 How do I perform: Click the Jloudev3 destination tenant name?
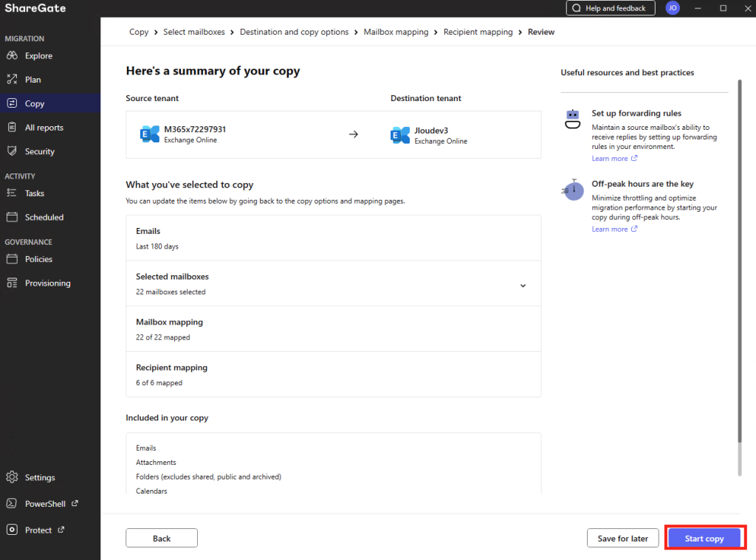click(431, 131)
